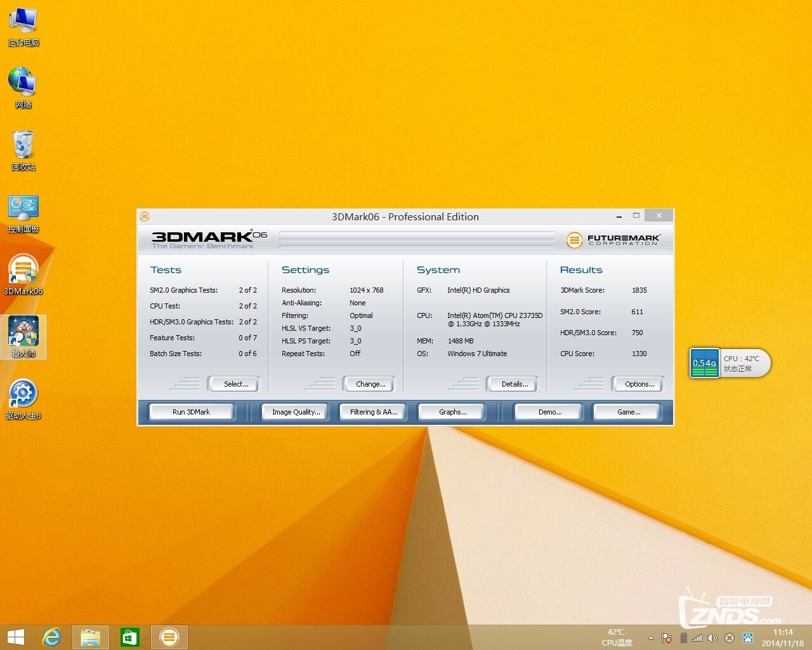Viewport: 812px width, 650px height.
Task: Click the Batch Size Tests 0 of 6 row
Action: (x=203, y=354)
